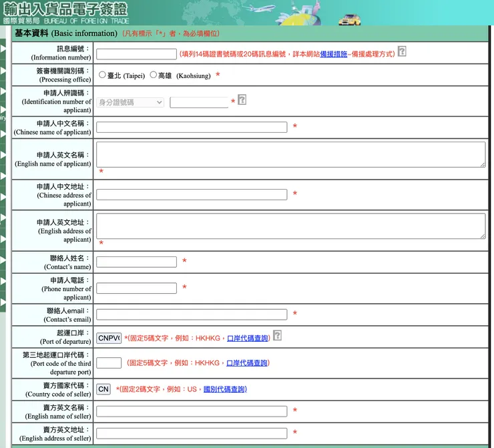Open 口岸代碼查詢 link for third departure port
The height and width of the screenshot is (448, 494).
click(247, 363)
